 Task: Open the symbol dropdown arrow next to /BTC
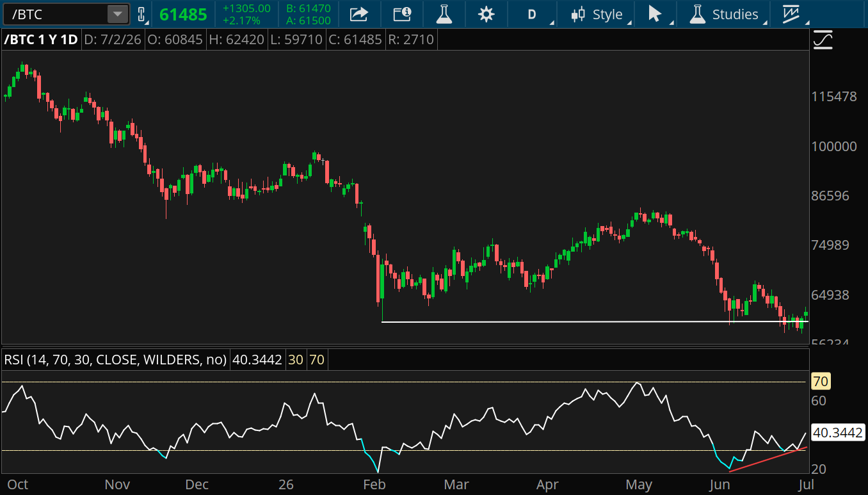[x=118, y=14]
